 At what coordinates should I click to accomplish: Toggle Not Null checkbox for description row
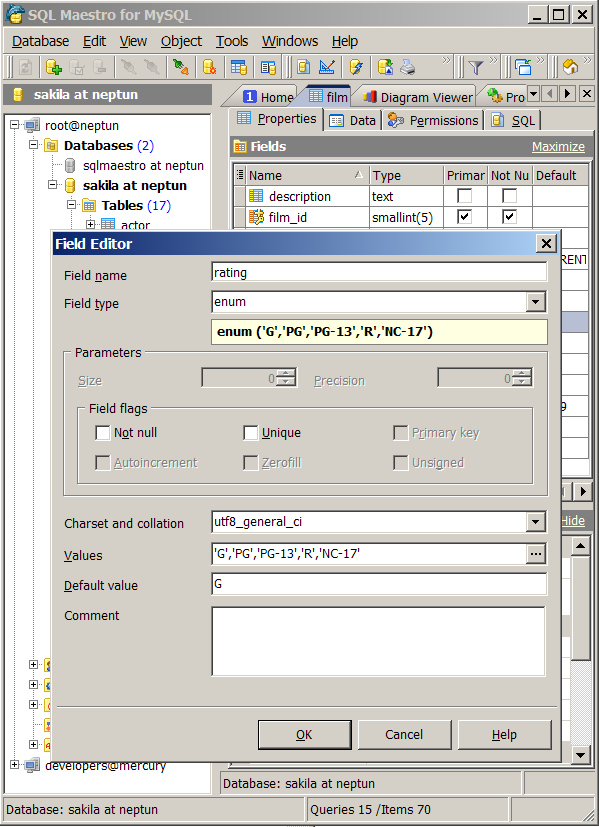point(509,196)
